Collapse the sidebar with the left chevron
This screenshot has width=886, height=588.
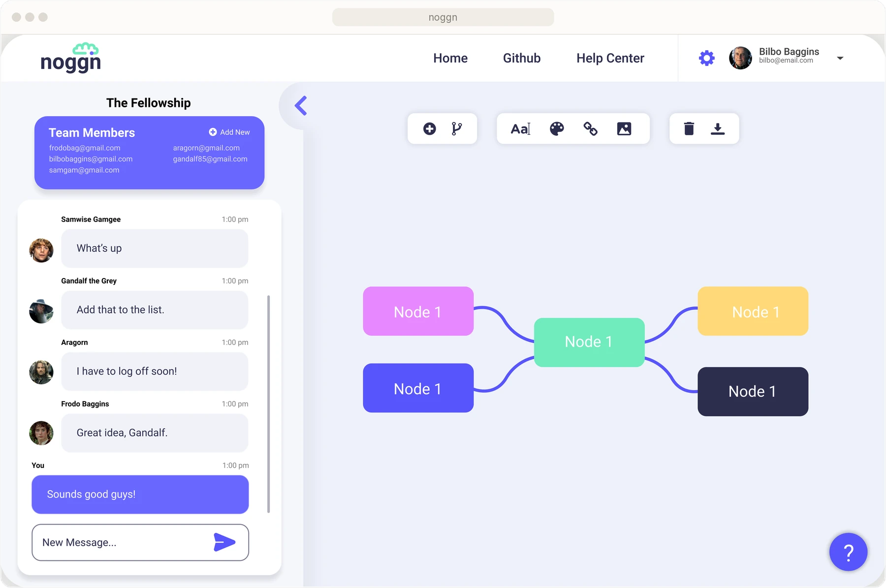click(x=301, y=106)
